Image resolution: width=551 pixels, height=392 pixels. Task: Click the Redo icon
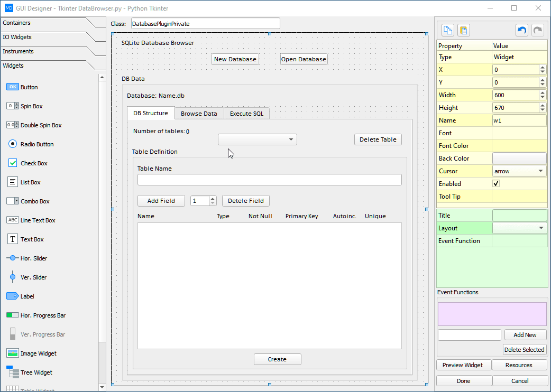[x=537, y=30]
